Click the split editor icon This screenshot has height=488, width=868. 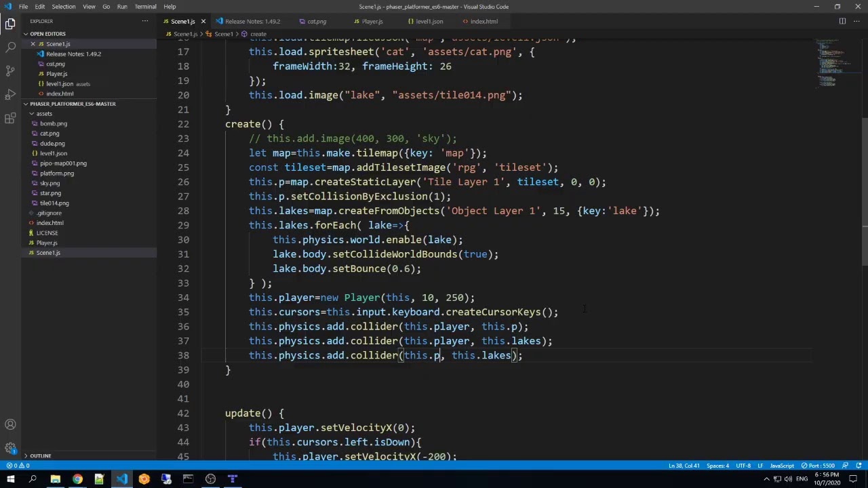click(x=842, y=21)
